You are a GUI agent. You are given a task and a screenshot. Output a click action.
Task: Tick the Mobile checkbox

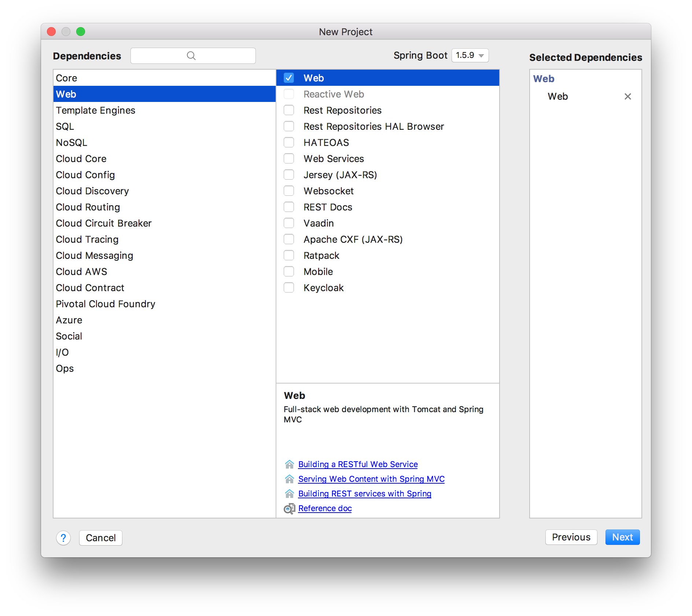point(289,271)
